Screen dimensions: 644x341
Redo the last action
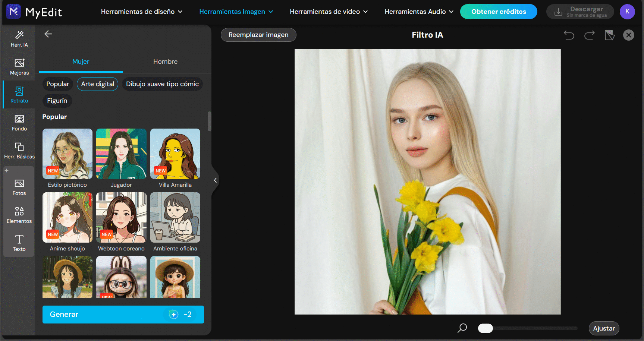(x=590, y=35)
